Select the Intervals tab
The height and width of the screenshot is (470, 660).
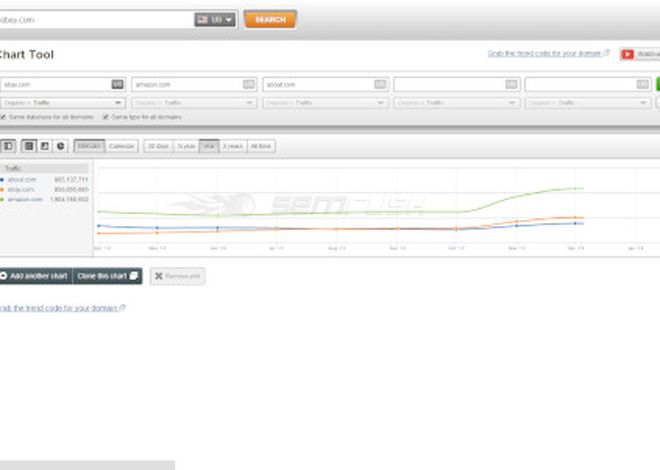pyautogui.click(x=89, y=146)
